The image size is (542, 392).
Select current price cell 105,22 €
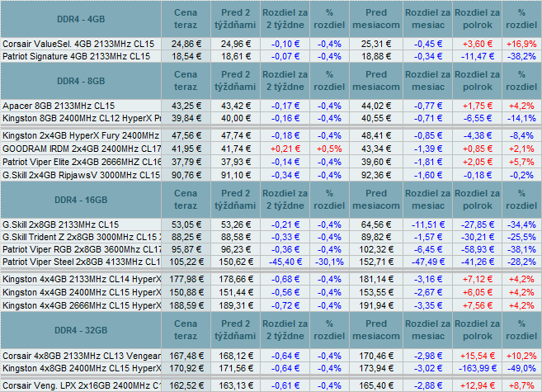click(x=186, y=262)
